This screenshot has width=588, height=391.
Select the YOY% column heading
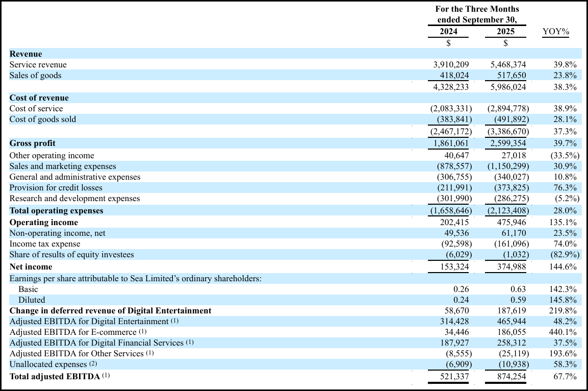555,32
